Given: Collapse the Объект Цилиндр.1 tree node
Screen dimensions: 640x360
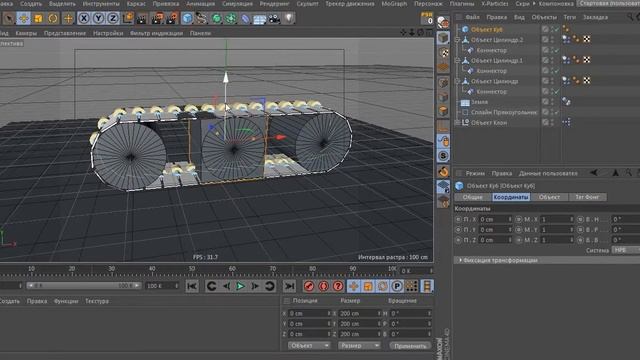Looking at the screenshot, I should 458,60.
